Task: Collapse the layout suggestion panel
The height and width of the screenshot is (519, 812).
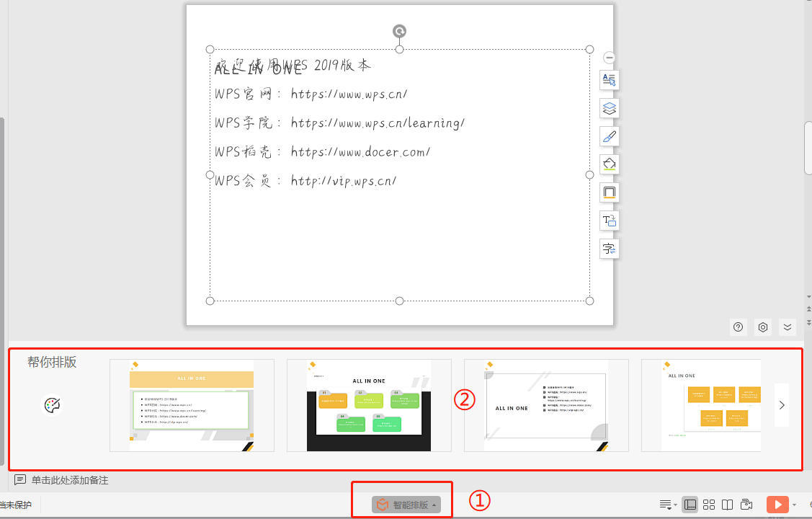Action: tap(788, 327)
